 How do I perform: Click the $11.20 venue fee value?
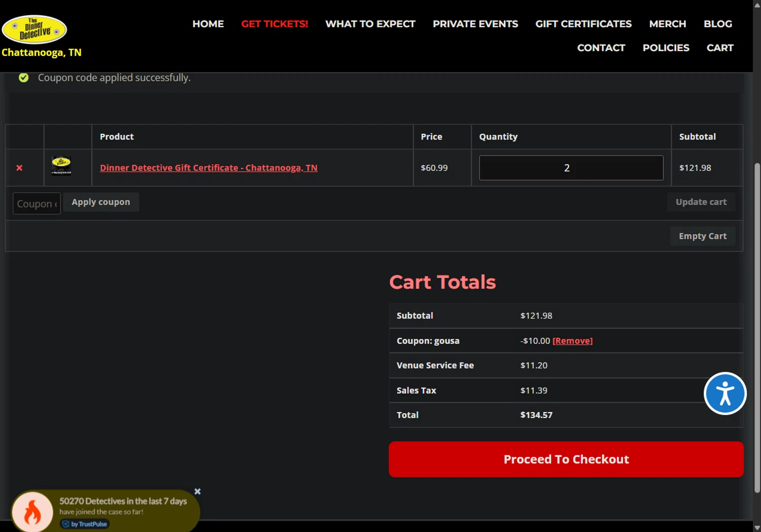point(534,365)
